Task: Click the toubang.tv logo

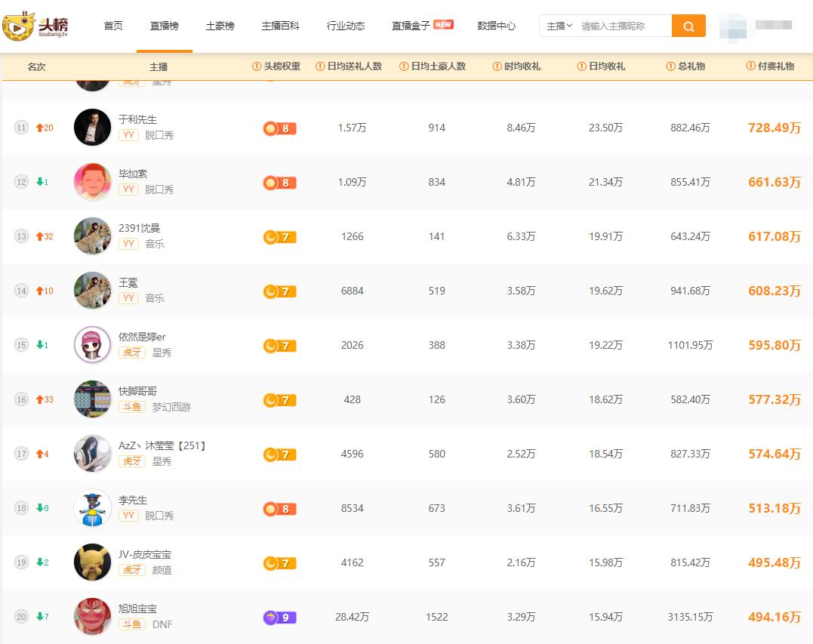Action: tap(35, 26)
